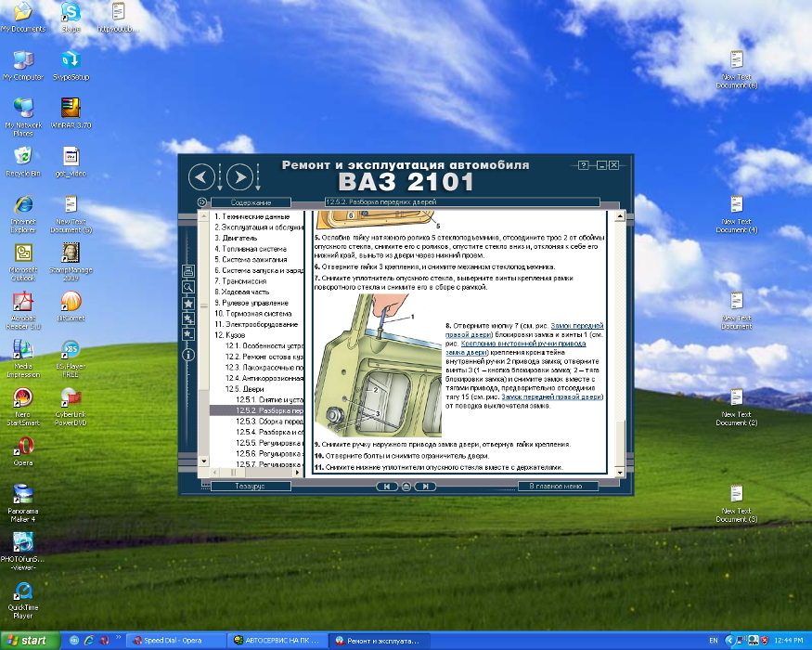
Task: Open section 12.5.3 Сборка
Action: (x=269, y=422)
